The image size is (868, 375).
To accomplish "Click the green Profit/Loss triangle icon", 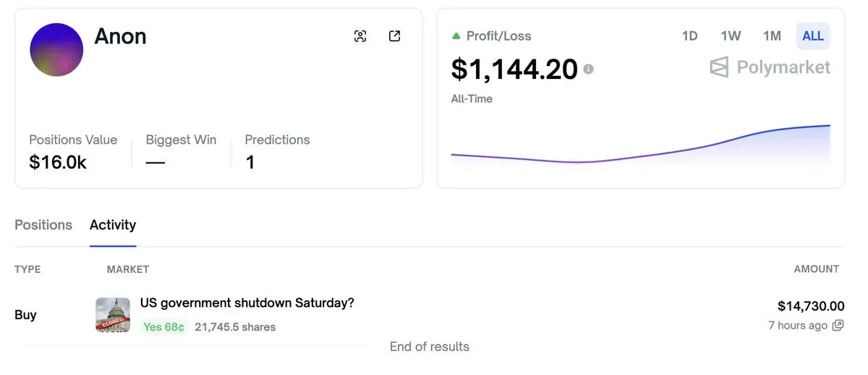I will coord(456,35).
